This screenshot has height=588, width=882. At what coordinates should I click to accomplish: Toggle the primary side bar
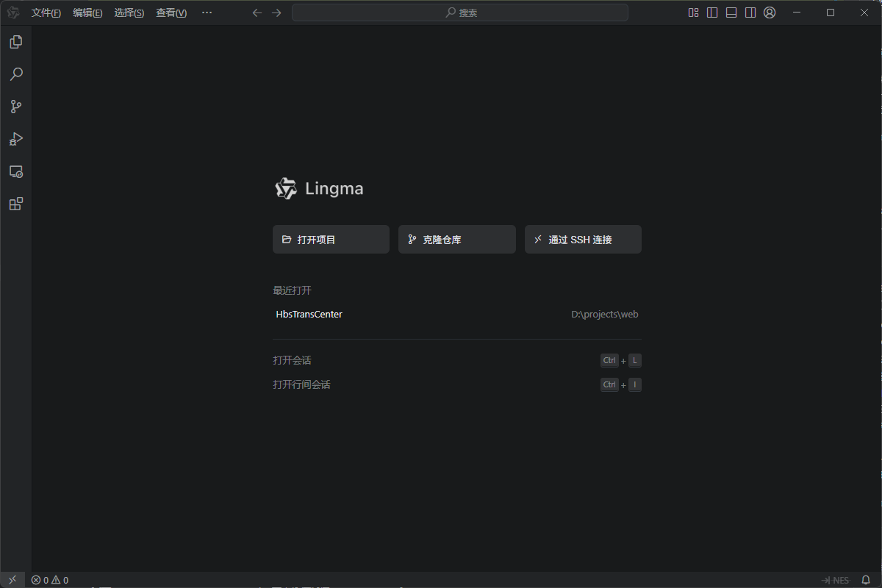[x=712, y=12]
